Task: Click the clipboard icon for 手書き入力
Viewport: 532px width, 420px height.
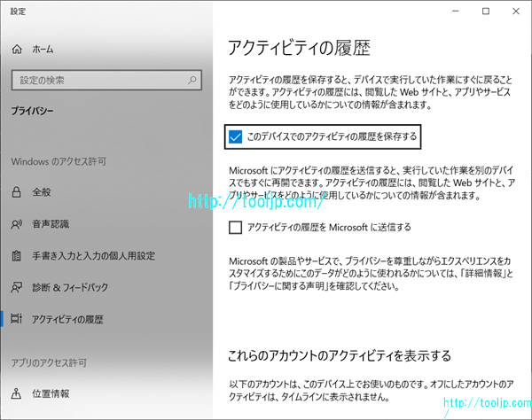Action: tap(16, 255)
